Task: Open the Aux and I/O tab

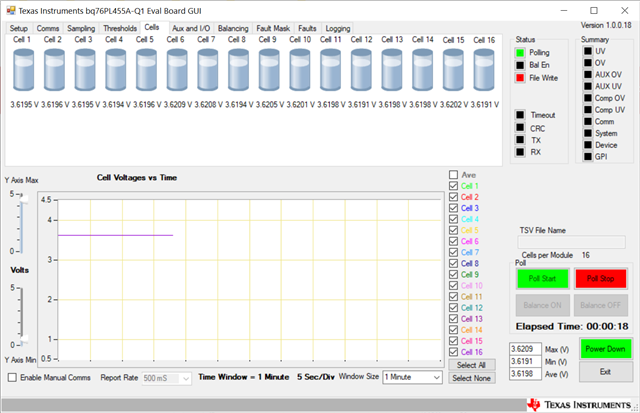Action: click(x=191, y=28)
